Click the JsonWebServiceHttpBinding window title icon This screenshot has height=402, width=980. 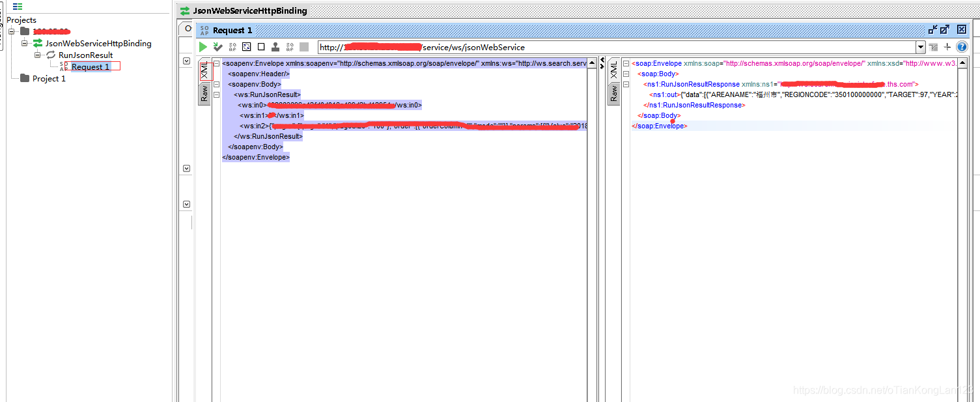click(185, 10)
